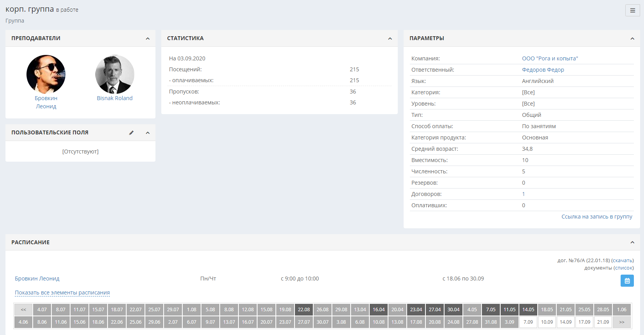Open Бровкин Леонид teacher avatar

[46, 74]
